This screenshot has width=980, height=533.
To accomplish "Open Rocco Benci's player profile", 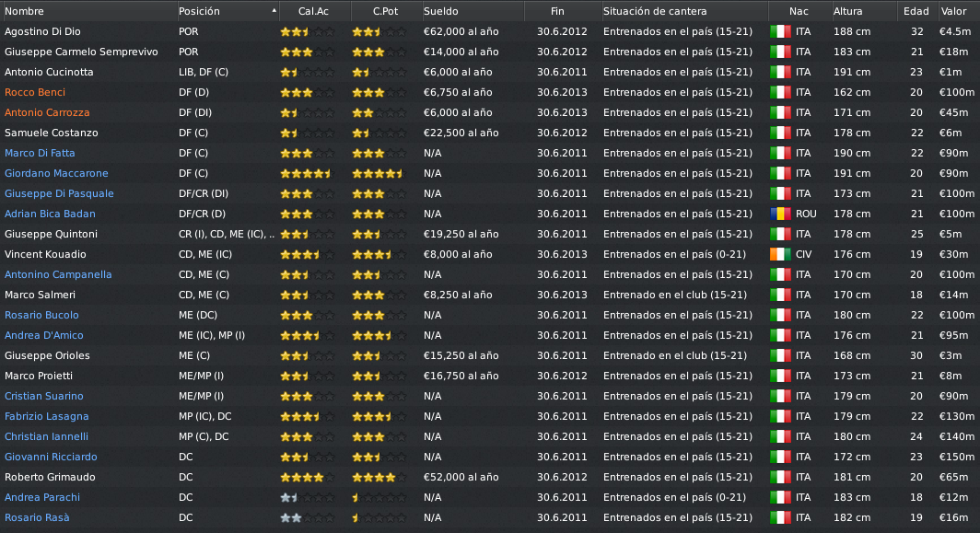I will [x=35, y=92].
